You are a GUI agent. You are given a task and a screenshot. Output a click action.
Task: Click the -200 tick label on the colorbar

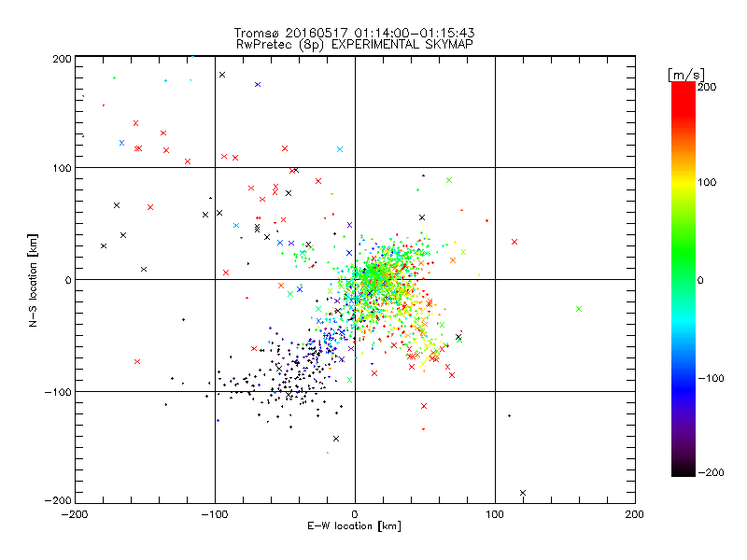pos(712,472)
